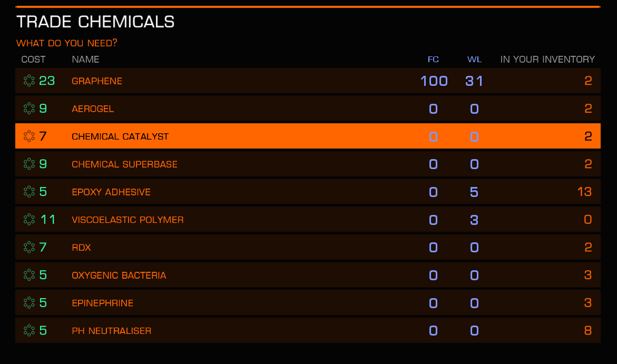
Task: Select the Oxygenic Bacteria row
Action: pyautogui.click(x=308, y=274)
